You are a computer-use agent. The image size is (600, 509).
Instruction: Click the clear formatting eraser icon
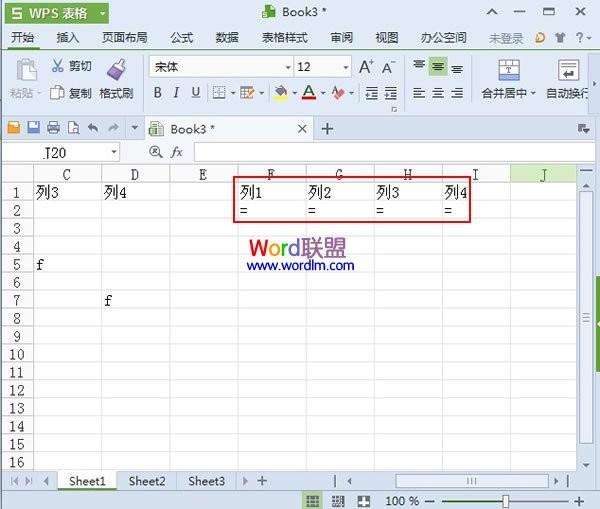pos(338,93)
